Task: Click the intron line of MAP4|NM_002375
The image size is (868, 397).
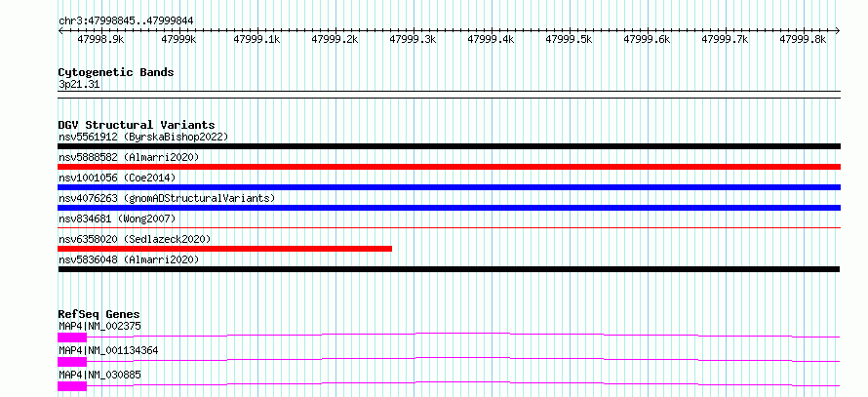Action: [463, 334]
